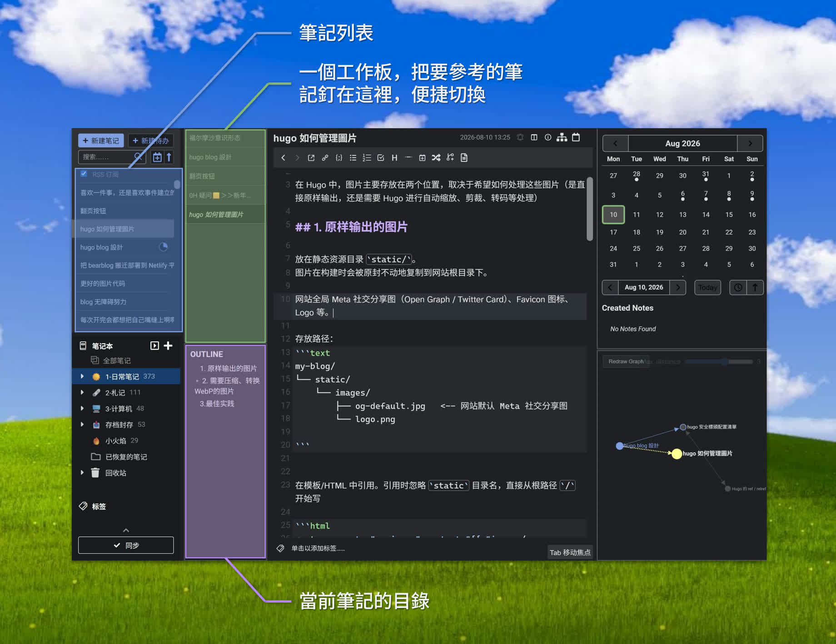Toggle editor layout split-pane icon
The image size is (836, 644).
(x=534, y=137)
